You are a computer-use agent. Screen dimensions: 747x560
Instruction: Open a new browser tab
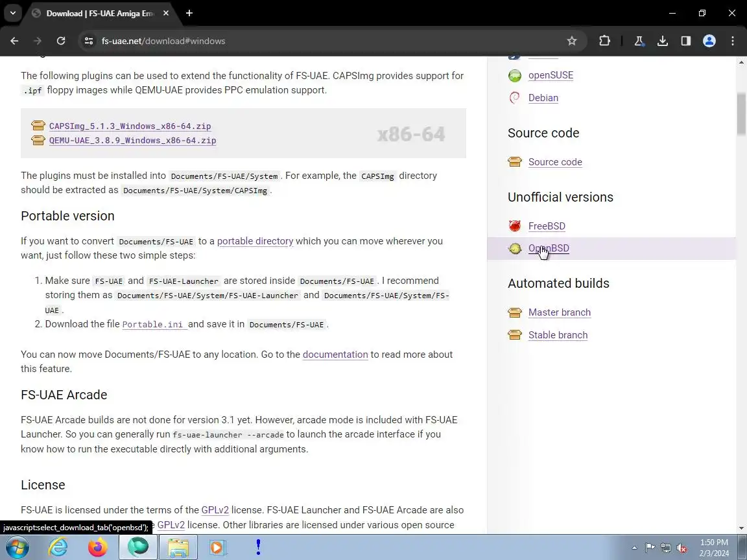pos(189,14)
